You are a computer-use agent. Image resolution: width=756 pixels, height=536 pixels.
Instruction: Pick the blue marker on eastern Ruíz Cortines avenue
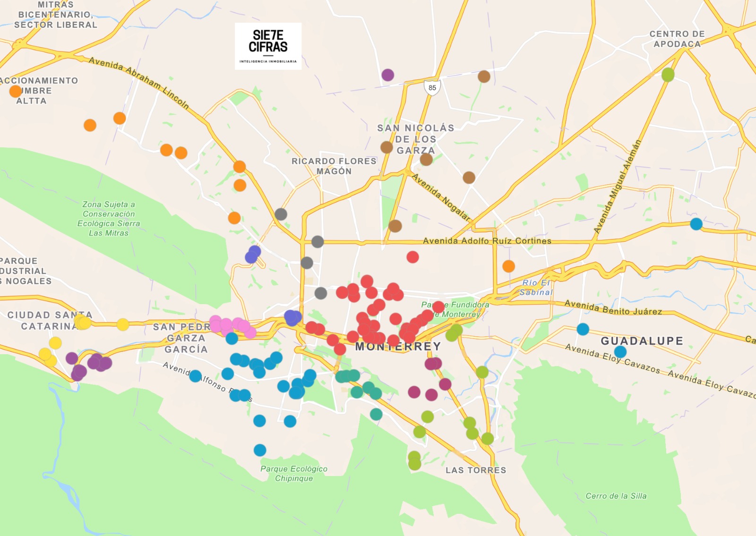pyautogui.click(x=696, y=224)
